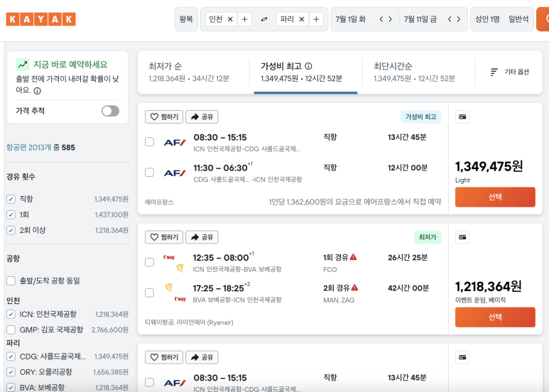Viewport: 549px width, 392px height.
Task: Check the 12:35 – 08:00 outbound flight
Action: point(150,262)
